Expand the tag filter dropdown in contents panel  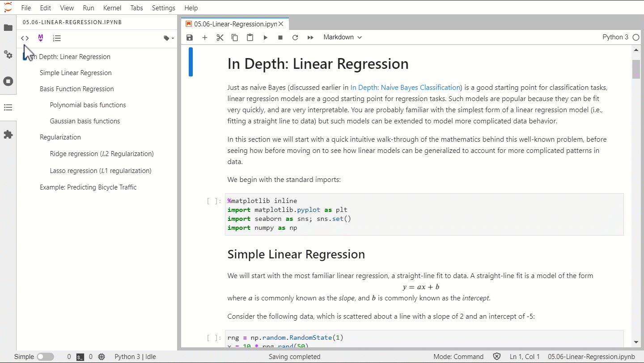click(168, 38)
